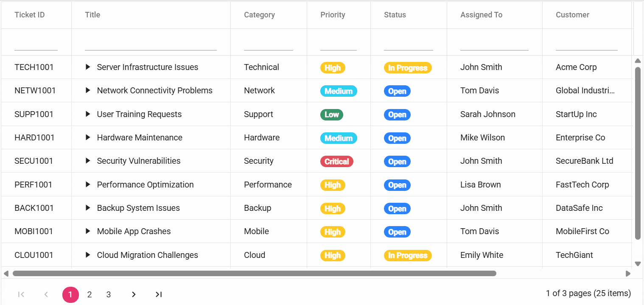Expand the Server Infrastructure Issues row
Image resolution: width=644 pixels, height=305 pixels.
pyautogui.click(x=88, y=67)
